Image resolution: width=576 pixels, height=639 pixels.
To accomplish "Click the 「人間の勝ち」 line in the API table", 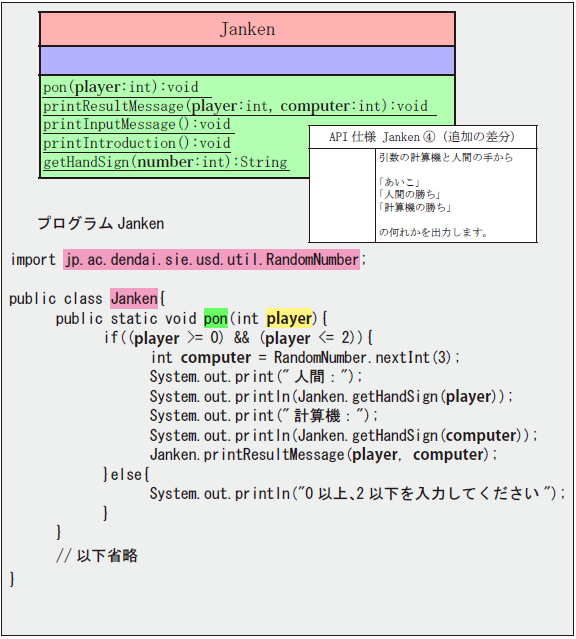I will pos(410,194).
